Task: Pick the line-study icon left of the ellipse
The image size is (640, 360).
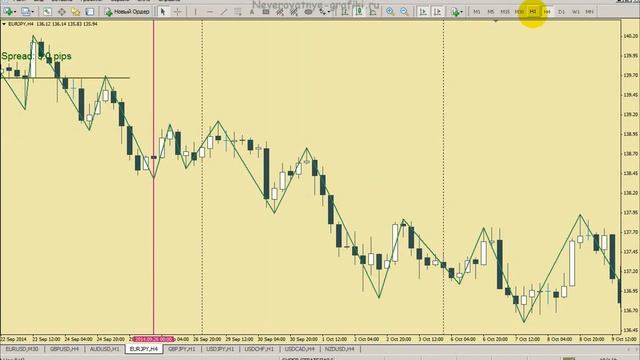Action: (x=294, y=12)
